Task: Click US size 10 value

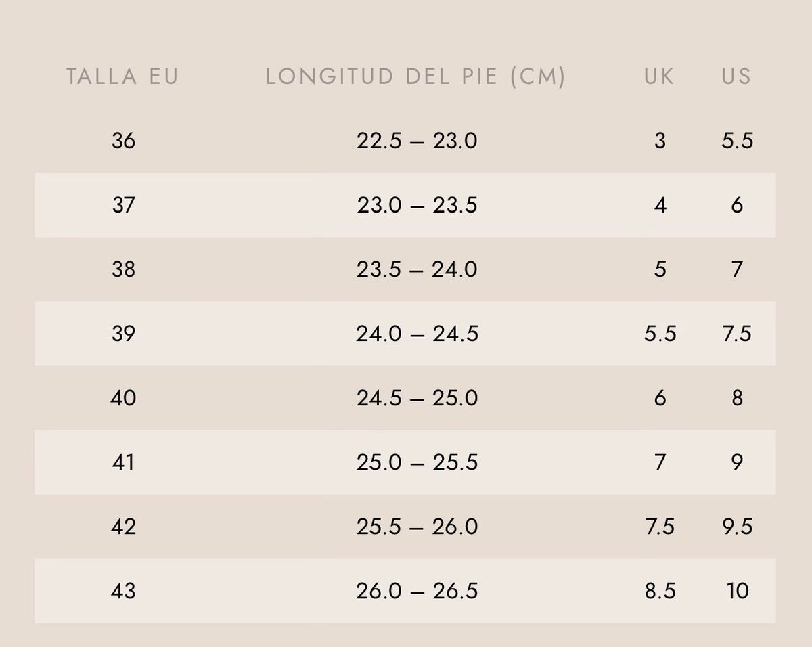Action: 737,591
